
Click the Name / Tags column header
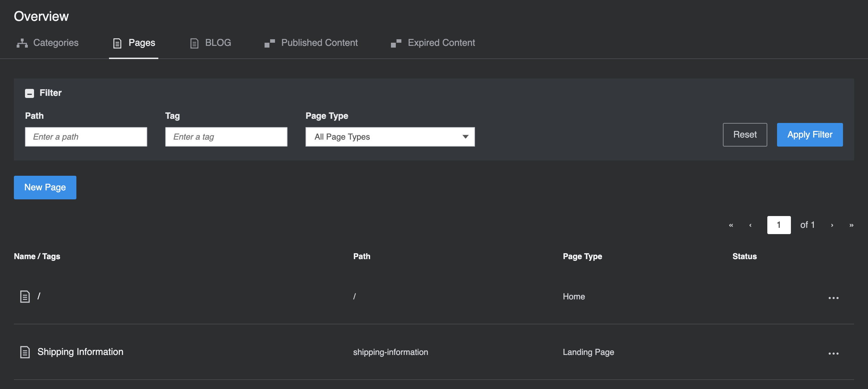click(37, 256)
